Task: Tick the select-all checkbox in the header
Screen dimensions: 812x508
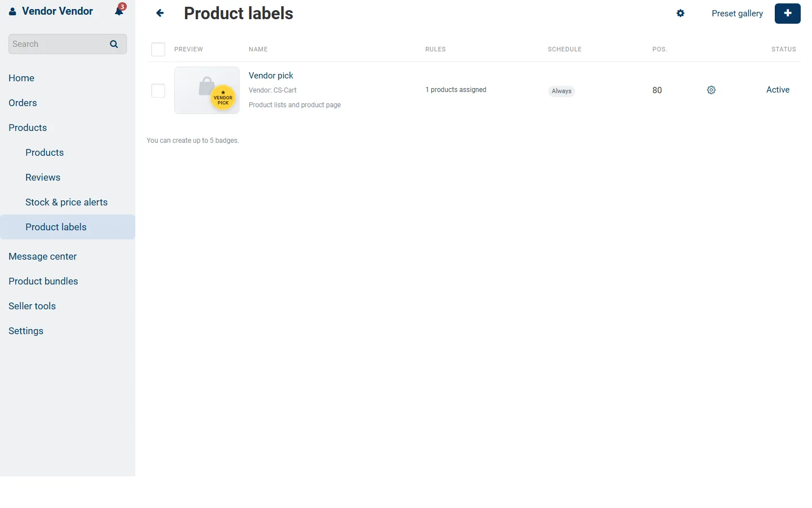Action: click(x=158, y=50)
